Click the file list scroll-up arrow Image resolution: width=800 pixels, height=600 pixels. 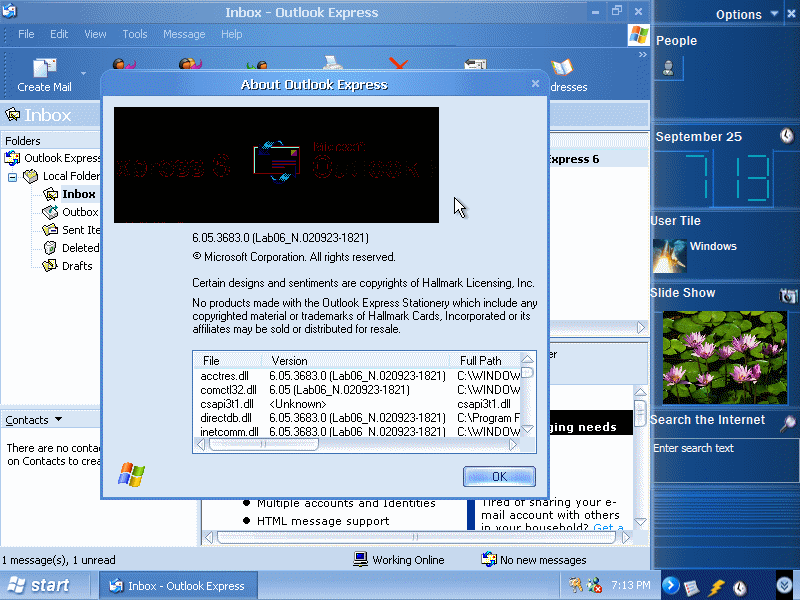pyautogui.click(x=528, y=360)
